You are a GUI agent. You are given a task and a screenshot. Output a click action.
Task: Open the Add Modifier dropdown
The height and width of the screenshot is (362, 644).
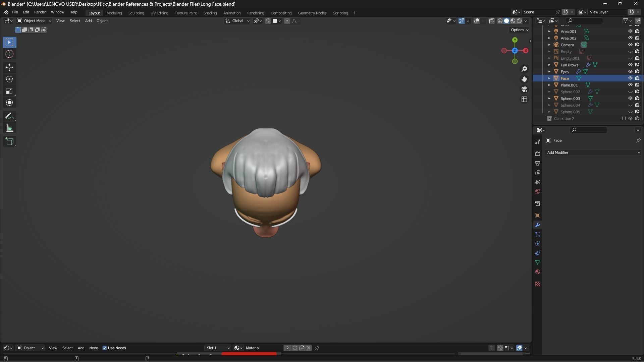(x=593, y=153)
